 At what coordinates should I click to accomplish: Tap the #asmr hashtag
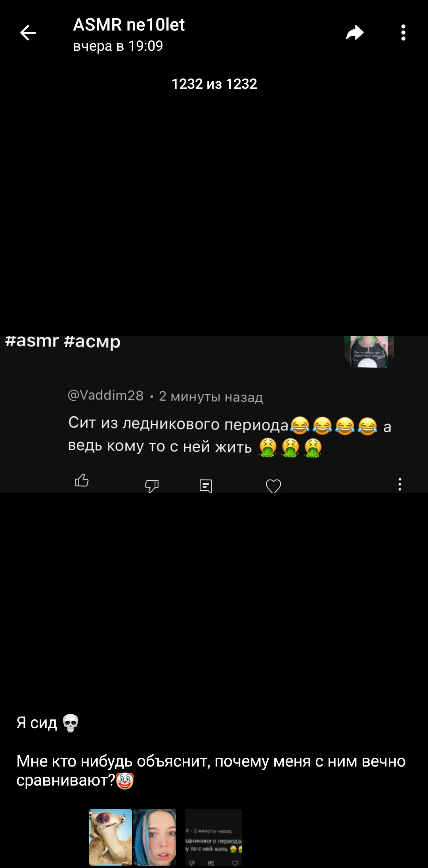[32, 341]
